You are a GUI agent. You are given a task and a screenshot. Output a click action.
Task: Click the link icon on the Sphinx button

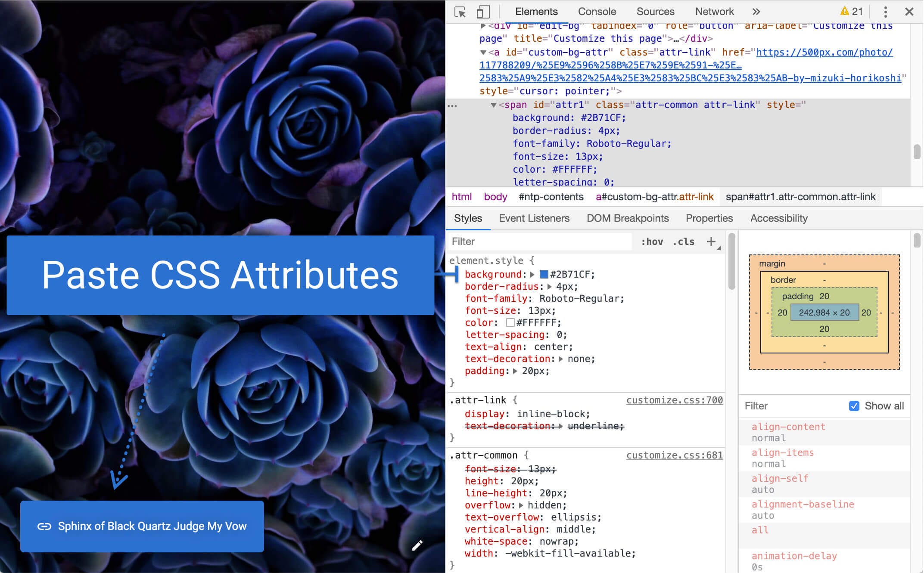(x=44, y=526)
